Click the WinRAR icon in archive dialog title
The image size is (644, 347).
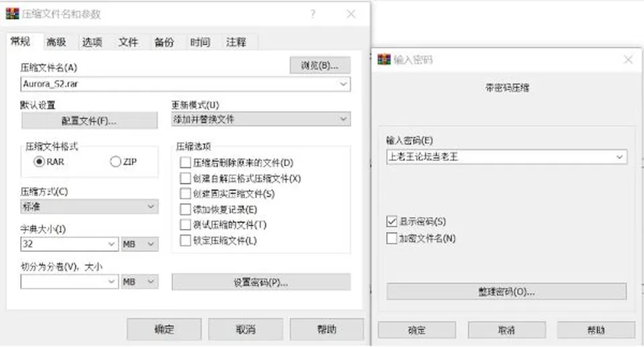[x=12, y=13]
